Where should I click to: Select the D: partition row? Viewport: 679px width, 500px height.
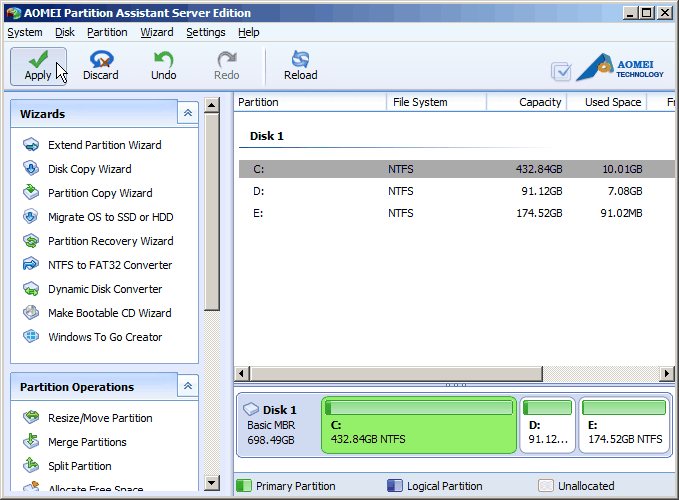pos(457,191)
